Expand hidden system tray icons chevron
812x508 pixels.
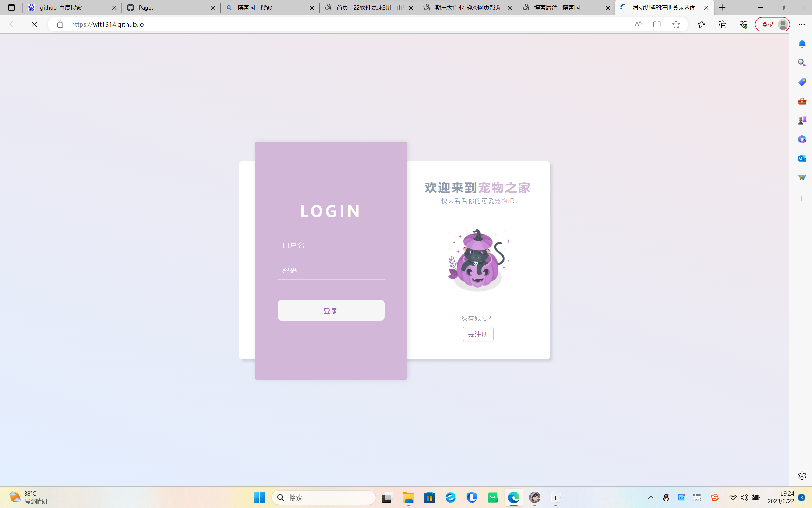(x=651, y=498)
